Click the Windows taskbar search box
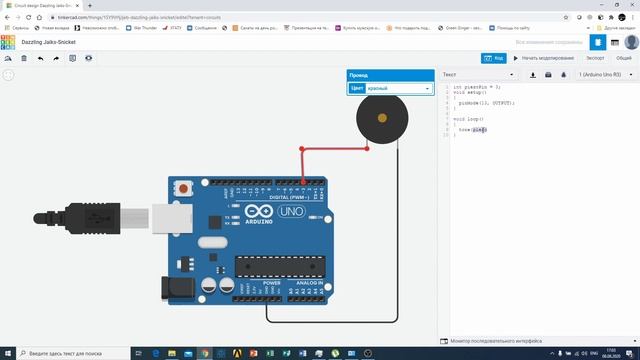The image size is (640, 360). [x=73, y=353]
